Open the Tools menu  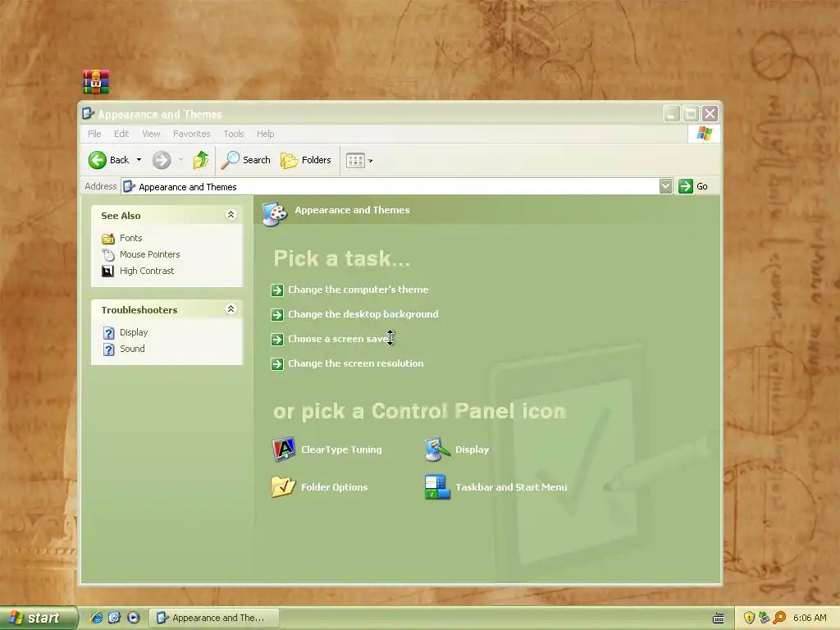234,134
